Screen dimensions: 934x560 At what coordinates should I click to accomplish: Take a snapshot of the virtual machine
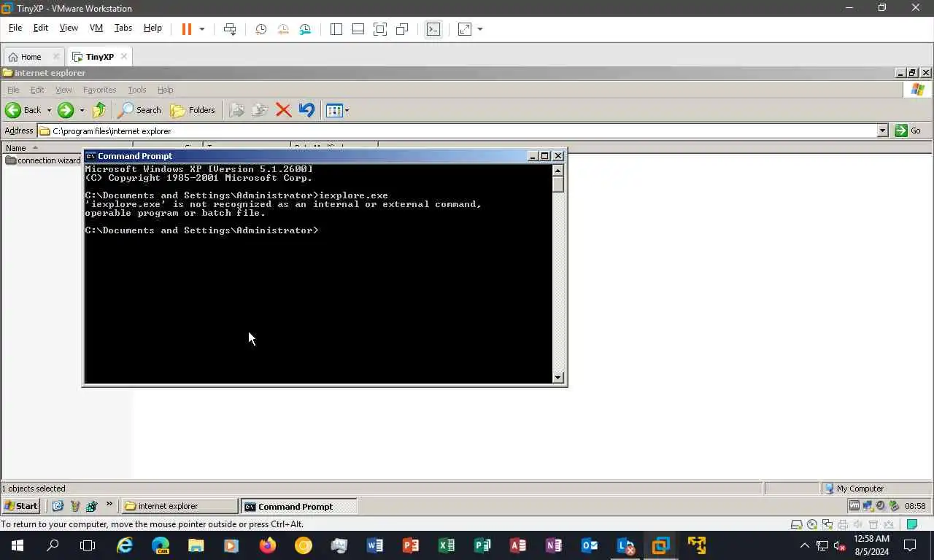coord(260,29)
